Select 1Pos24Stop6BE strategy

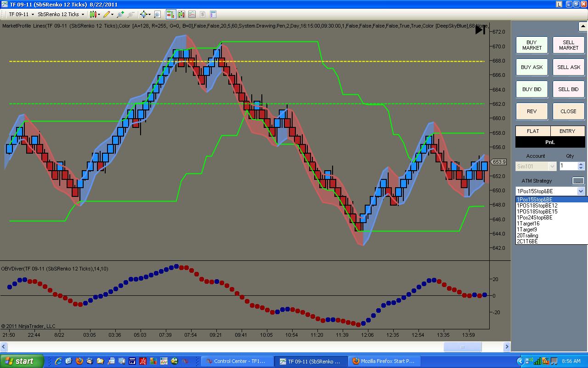point(551,218)
